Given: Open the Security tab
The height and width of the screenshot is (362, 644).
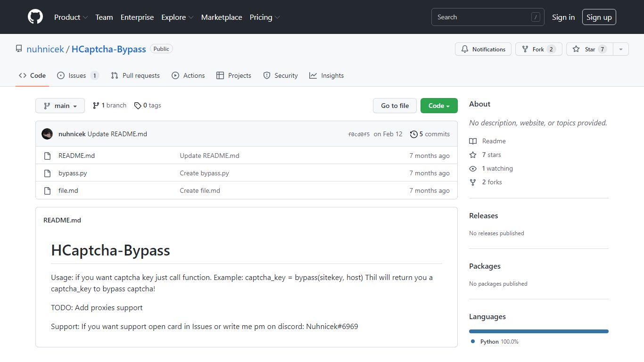Looking at the screenshot, I should pos(281,75).
